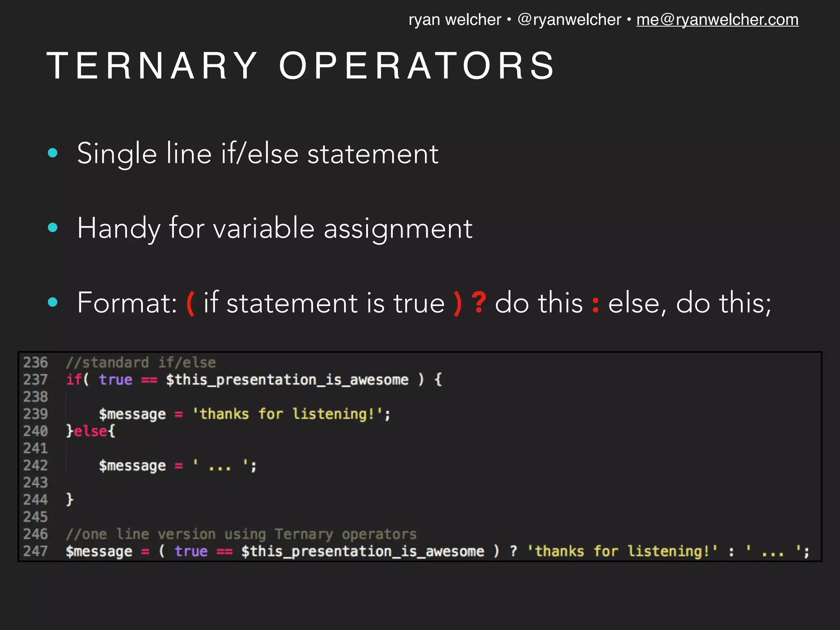
Task: Click 'if' keyword on code line 237
Action: pyautogui.click(x=74, y=379)
